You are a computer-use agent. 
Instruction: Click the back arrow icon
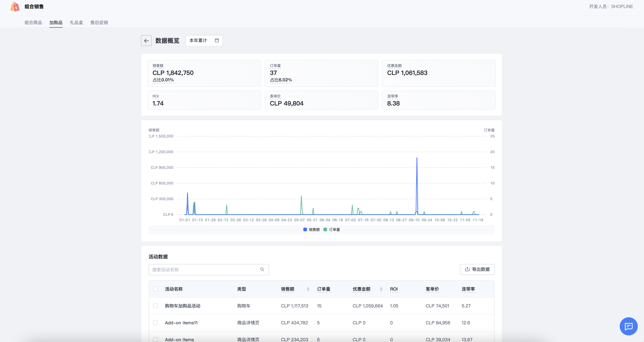click(x=146, y=41)
